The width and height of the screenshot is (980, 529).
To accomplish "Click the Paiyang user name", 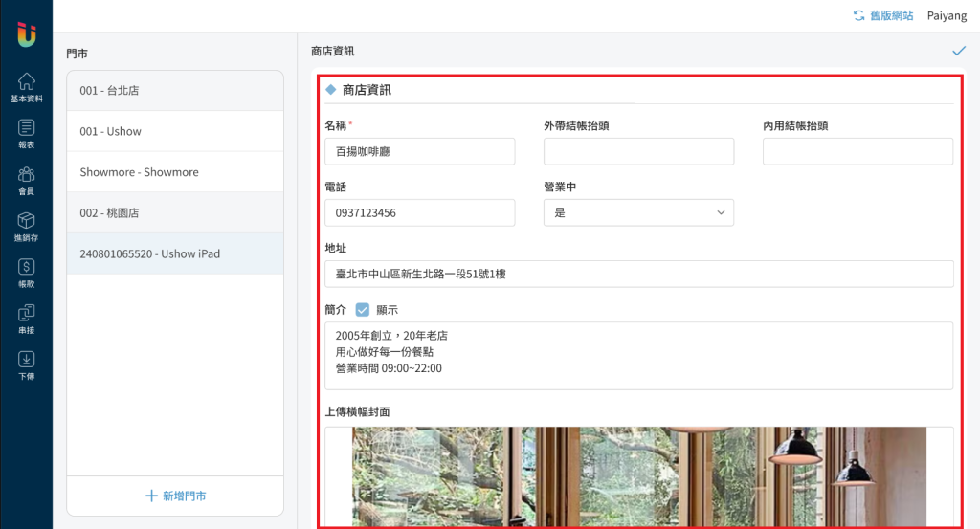I will (947, 15).
